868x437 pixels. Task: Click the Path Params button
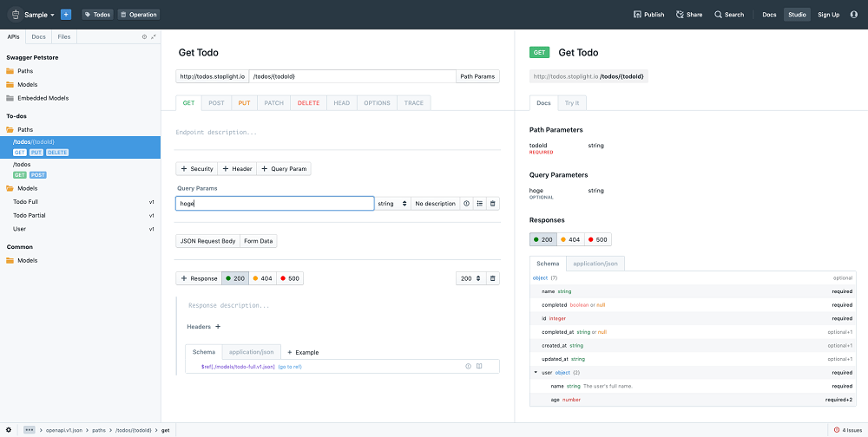click(477, 76)
